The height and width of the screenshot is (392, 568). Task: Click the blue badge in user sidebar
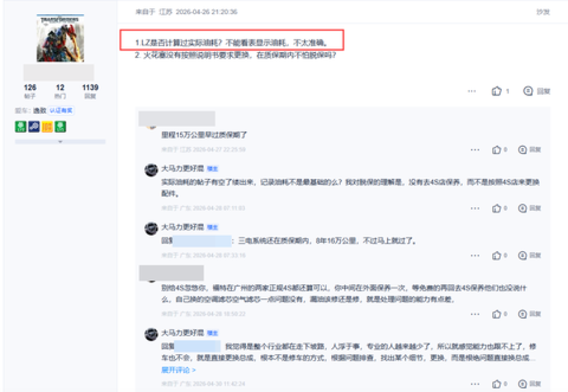click(x=34, y=126)
